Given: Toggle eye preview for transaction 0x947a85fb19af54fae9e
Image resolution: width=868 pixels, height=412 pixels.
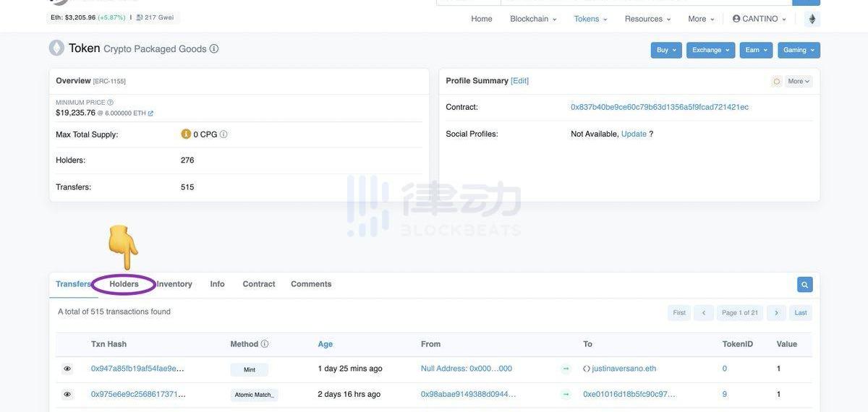Looking at the screenshot, I should (x=67, y=369).
